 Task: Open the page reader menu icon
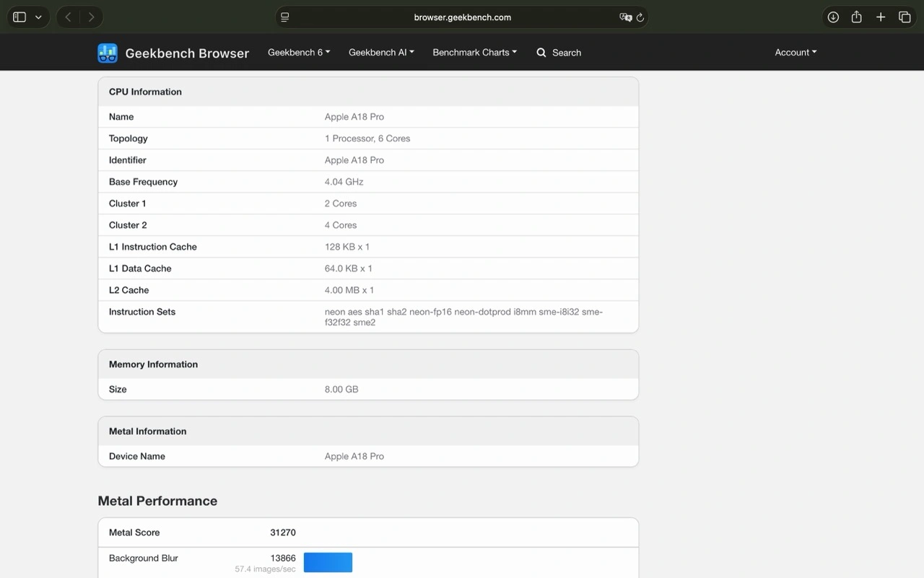point(285,17)
